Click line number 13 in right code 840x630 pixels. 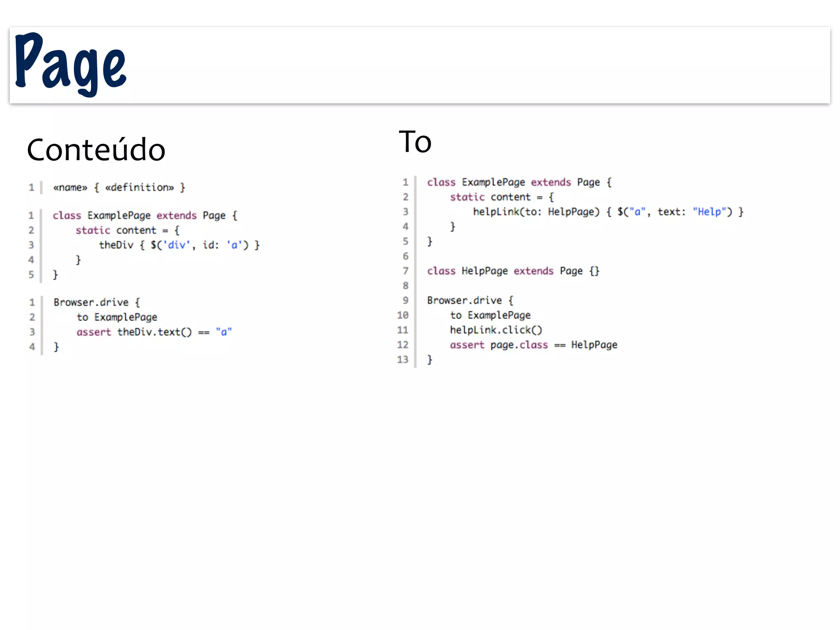point(403,360)
